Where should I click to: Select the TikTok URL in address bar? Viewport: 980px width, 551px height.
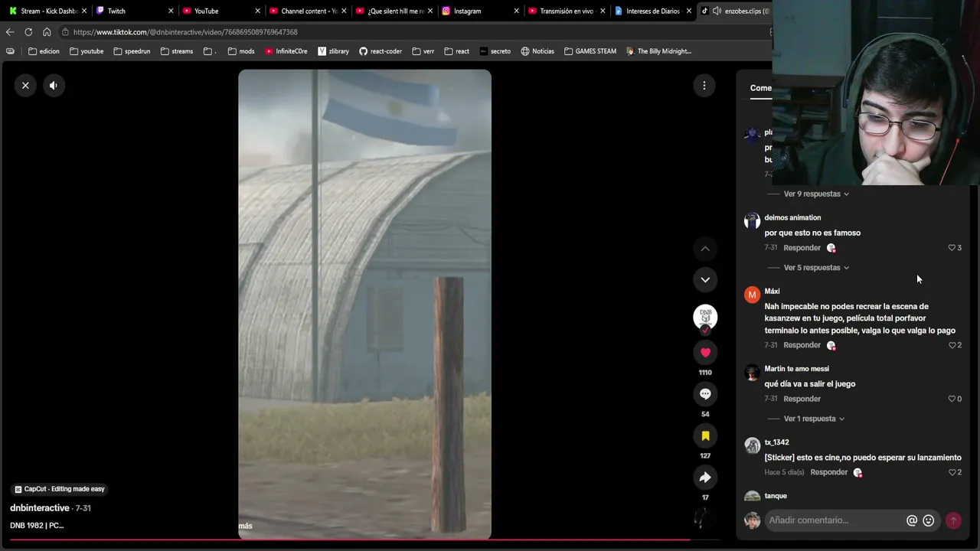185,32
